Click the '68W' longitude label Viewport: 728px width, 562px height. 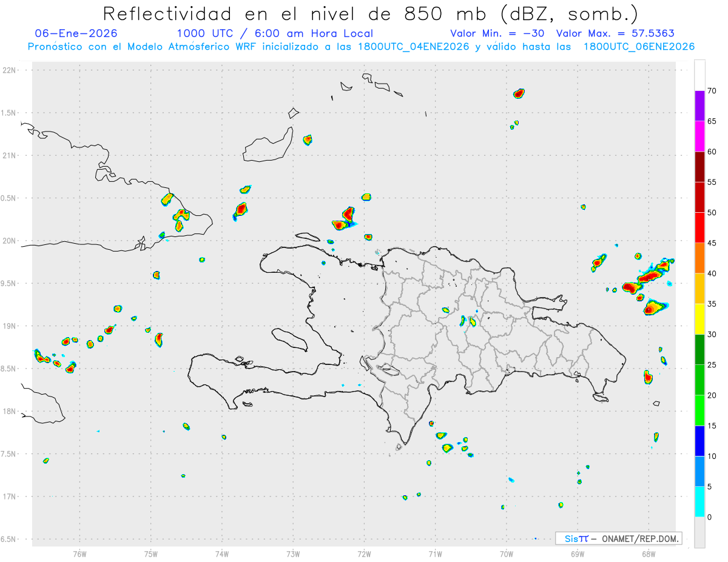click(648, 554)
